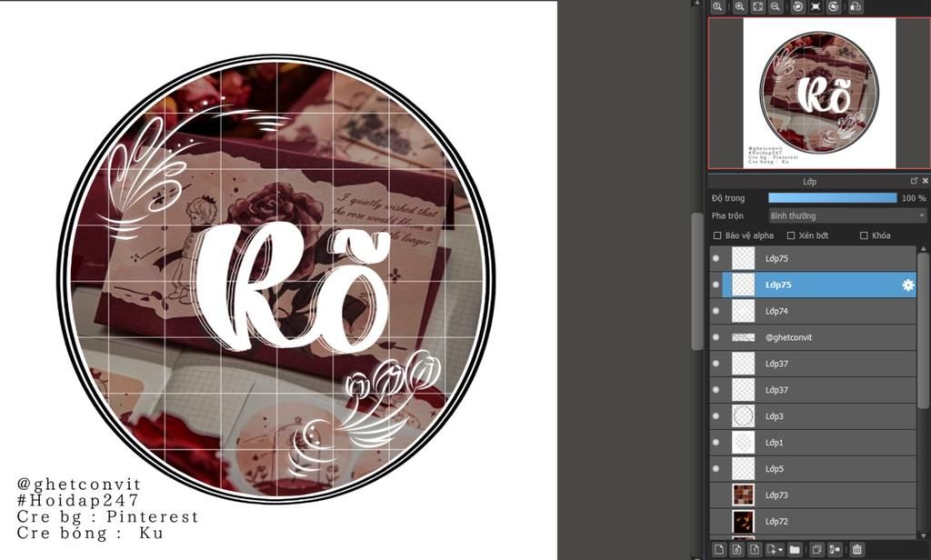This screenshot has height=560, width=931.
Task: Click the navigator preview thumbnail
Action: pos(819,94)
